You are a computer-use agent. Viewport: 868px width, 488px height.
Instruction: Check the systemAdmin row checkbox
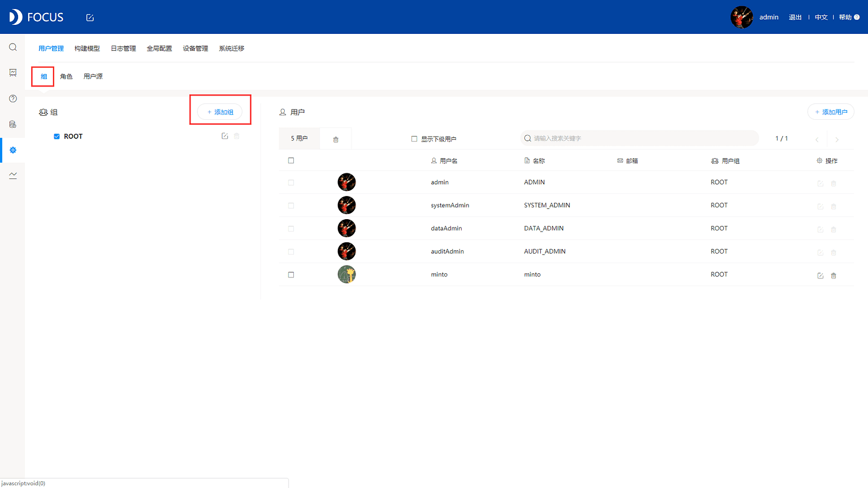(x=291, y=206)
